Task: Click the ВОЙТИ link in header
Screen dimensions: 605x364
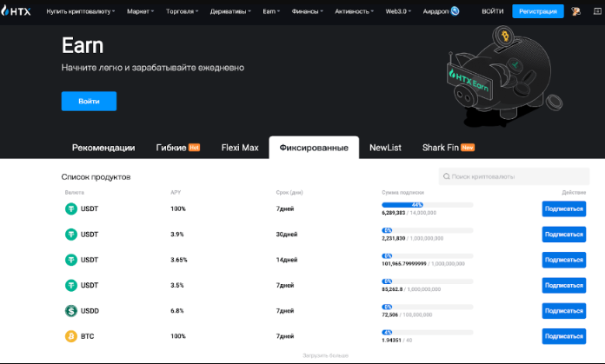Action: pos(492,11)
